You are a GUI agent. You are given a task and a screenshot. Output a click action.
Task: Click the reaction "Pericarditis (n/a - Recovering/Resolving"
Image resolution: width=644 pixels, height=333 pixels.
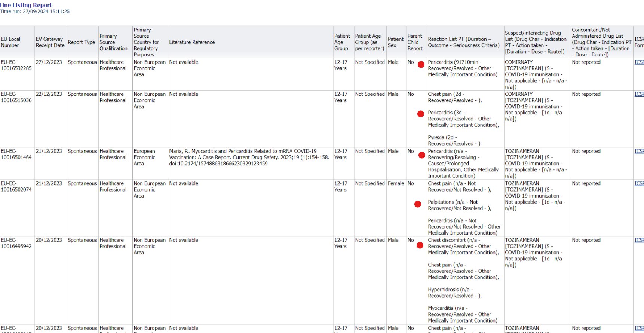(463, 164)
